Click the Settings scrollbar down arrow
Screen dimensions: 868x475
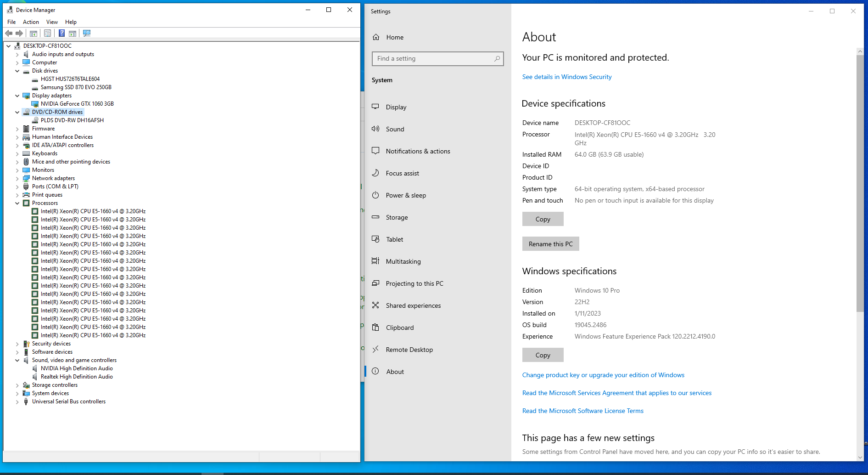tap(860, 458)
